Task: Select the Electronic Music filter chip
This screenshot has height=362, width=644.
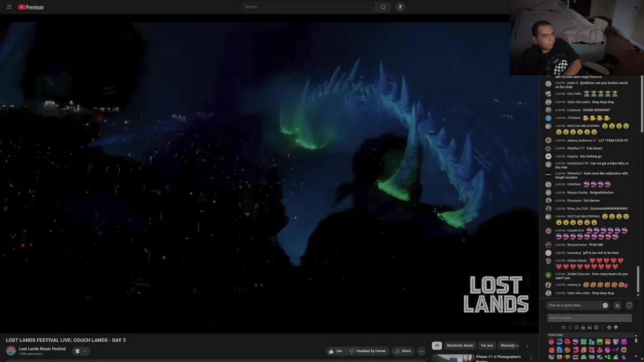Action: pos(460,345)
